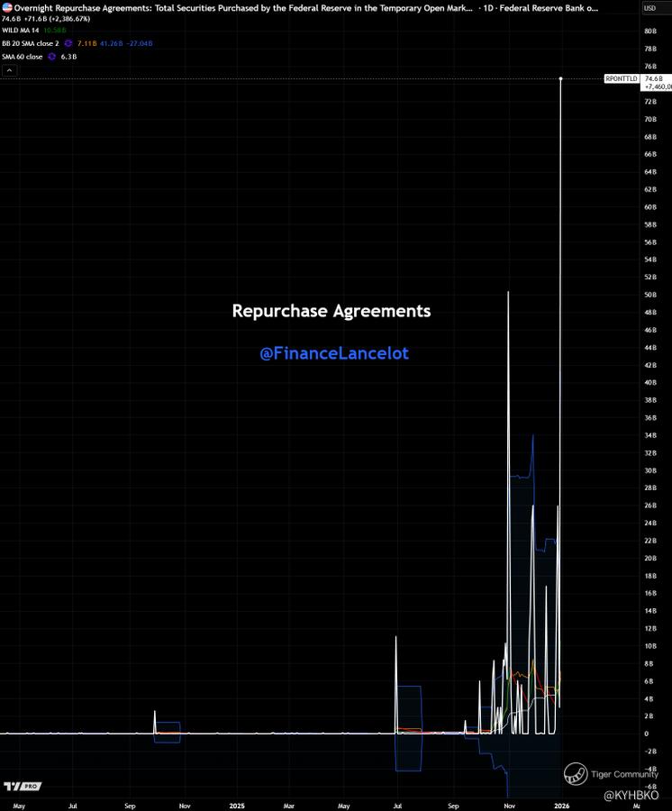
Task: Click the 41.26B upper band value
Action: tap(112, 43)
